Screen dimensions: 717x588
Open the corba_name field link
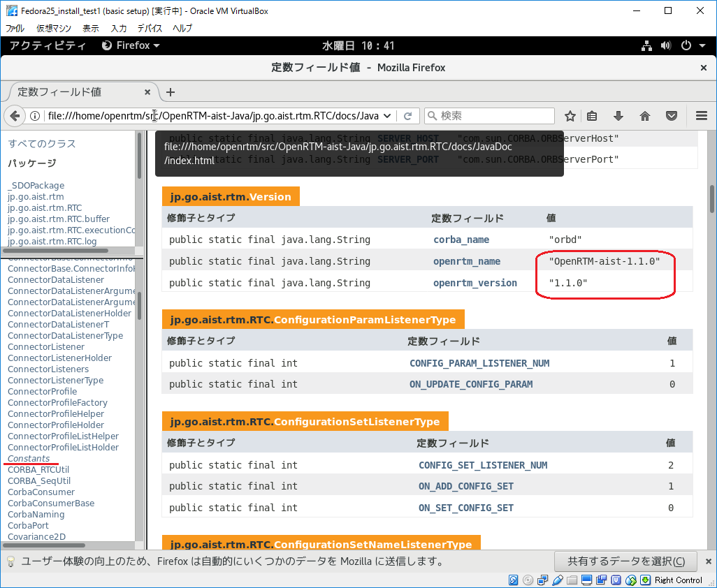click(x=461, y=240)
